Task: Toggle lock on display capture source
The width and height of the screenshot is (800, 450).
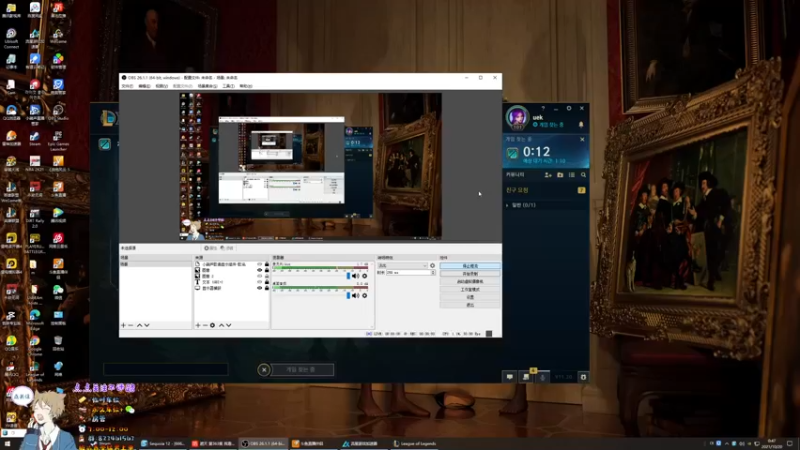Action: tap(266, 288)
